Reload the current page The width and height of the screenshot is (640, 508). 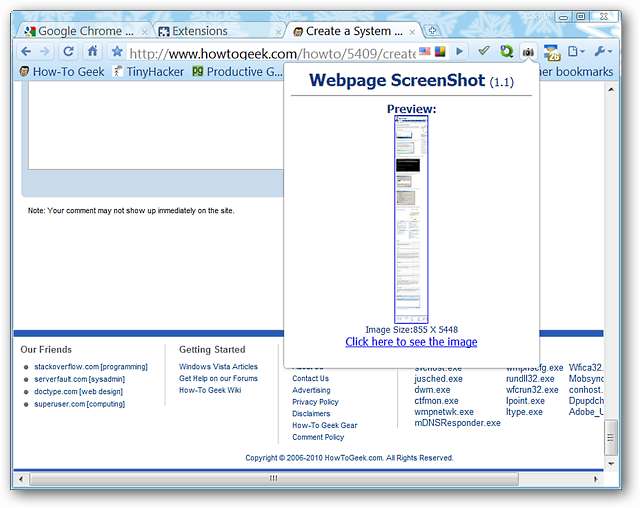[x=68, y=51]
